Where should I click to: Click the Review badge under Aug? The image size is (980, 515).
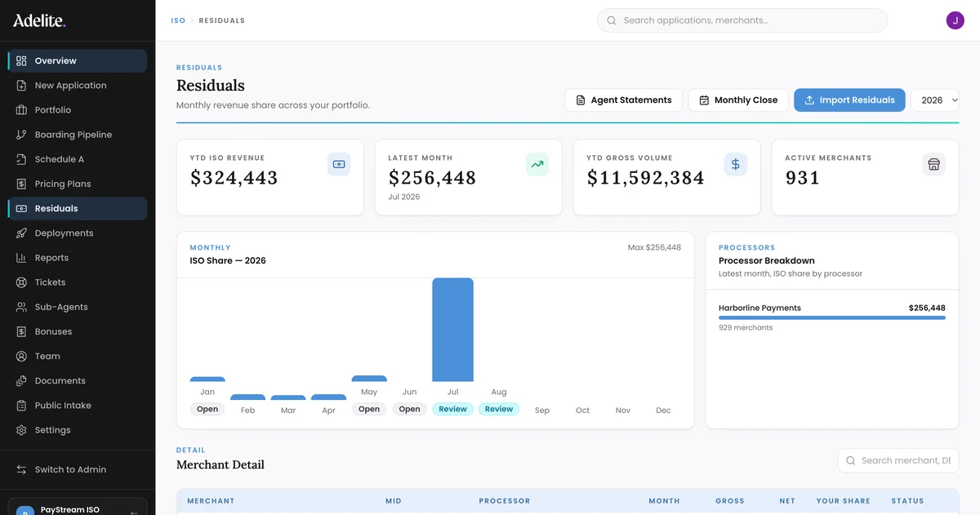pyautogui.click(x=499, y=409)
